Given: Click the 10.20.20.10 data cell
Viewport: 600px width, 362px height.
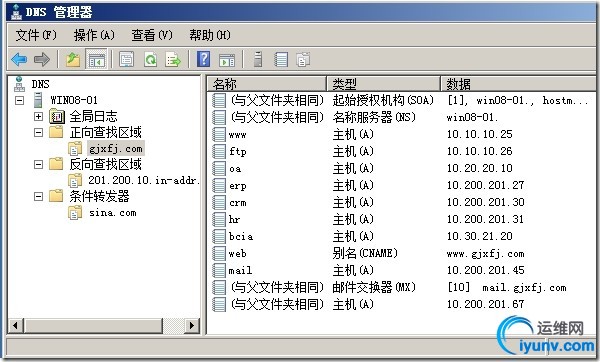Looking at the screenshot, I should pyautogui.click(x=479, y=168).
